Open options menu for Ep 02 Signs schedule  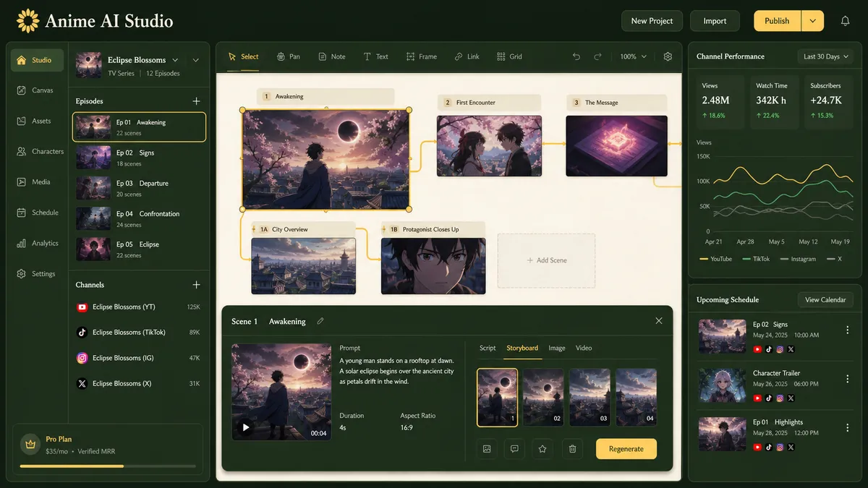[x=847, y=330]
